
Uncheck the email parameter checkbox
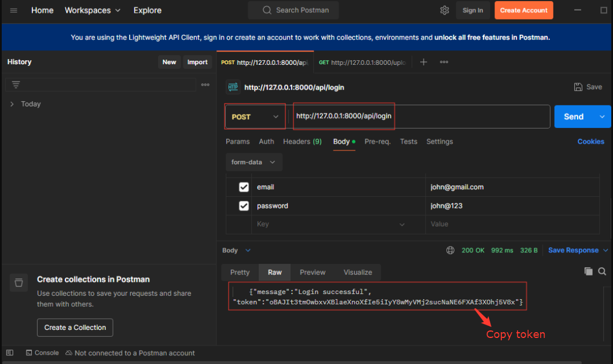(x=244, y=187)
